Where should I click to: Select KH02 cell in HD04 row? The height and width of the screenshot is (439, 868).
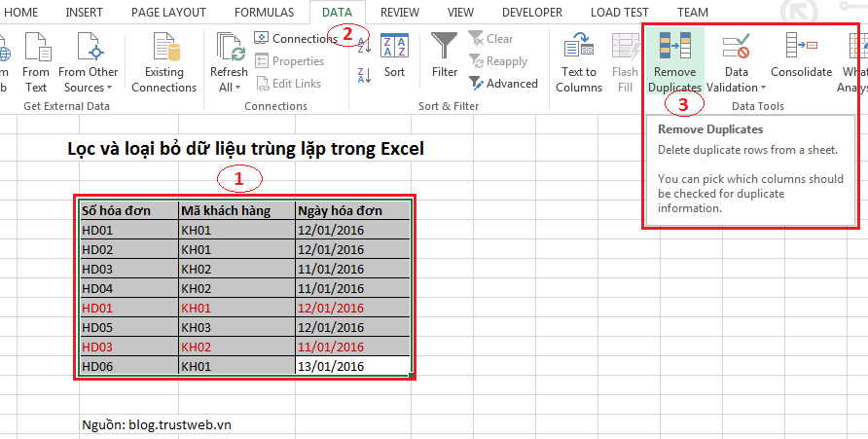coord(236,288)
